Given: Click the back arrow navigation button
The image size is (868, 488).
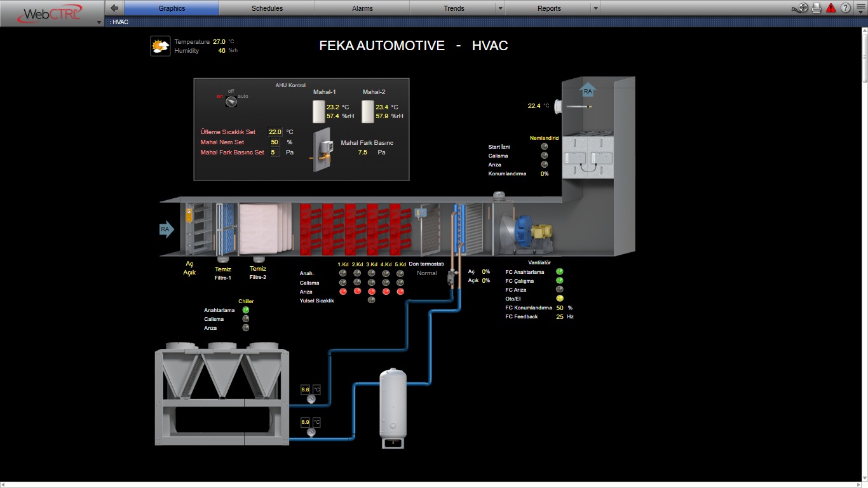Looking at the screenshot, I should (114, 8).
